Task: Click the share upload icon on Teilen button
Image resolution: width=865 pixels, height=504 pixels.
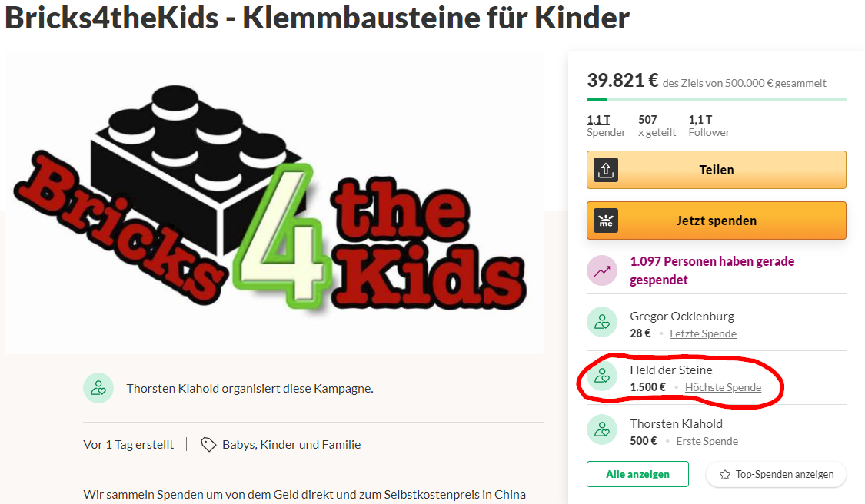Action: pos(606,170)
